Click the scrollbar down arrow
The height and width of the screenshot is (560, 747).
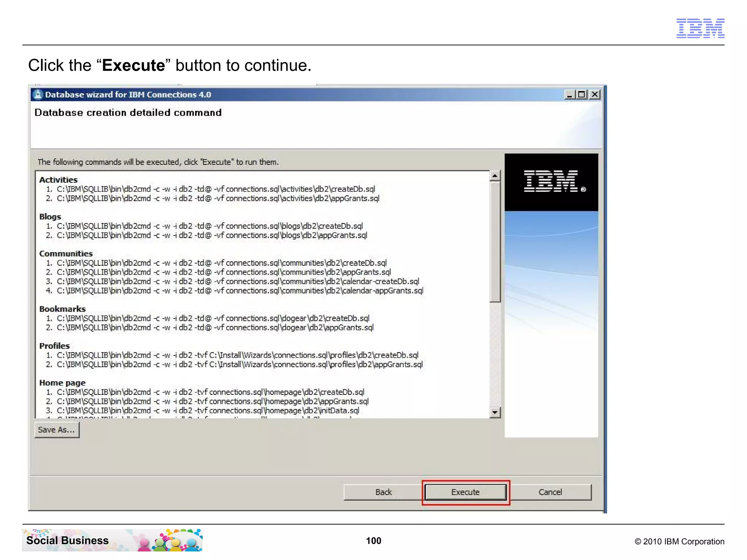coord(495,412)
